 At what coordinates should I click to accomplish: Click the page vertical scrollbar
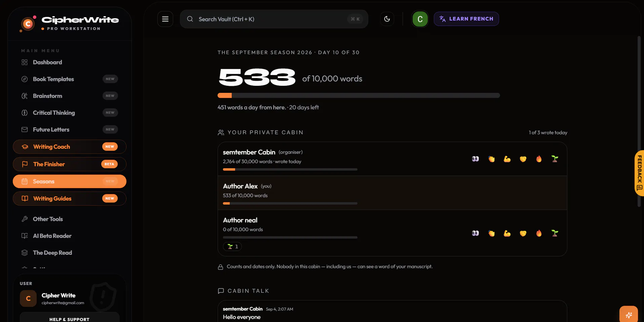[x=639, y=121]
